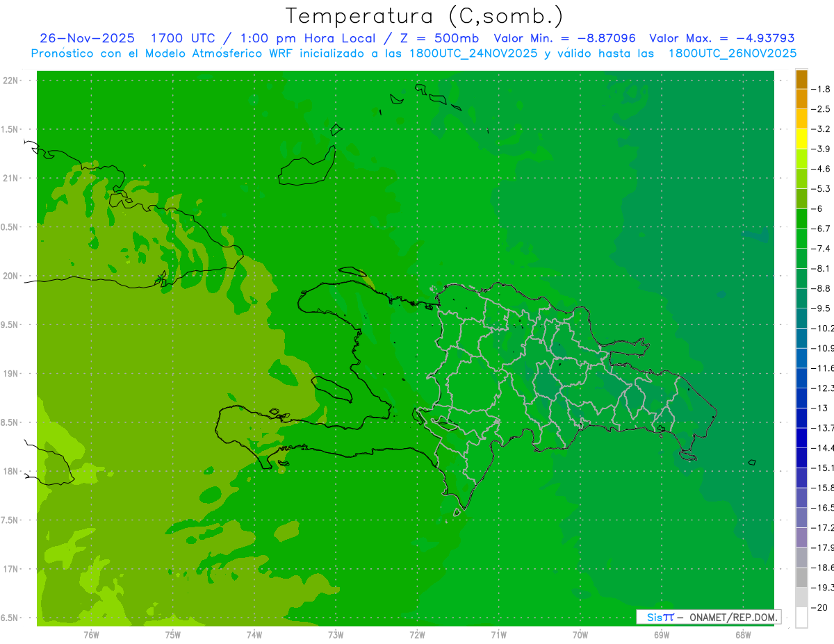Viewport: 834px width, 644px height.
Task: Click the "-15.8" colorbar value
Action: tap(822, 487)
